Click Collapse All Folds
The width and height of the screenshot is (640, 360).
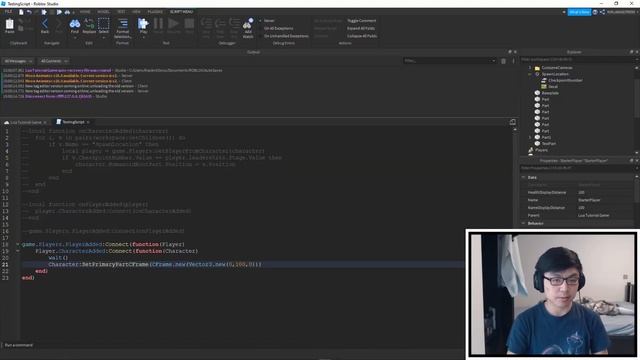click(x=362, y=36)
